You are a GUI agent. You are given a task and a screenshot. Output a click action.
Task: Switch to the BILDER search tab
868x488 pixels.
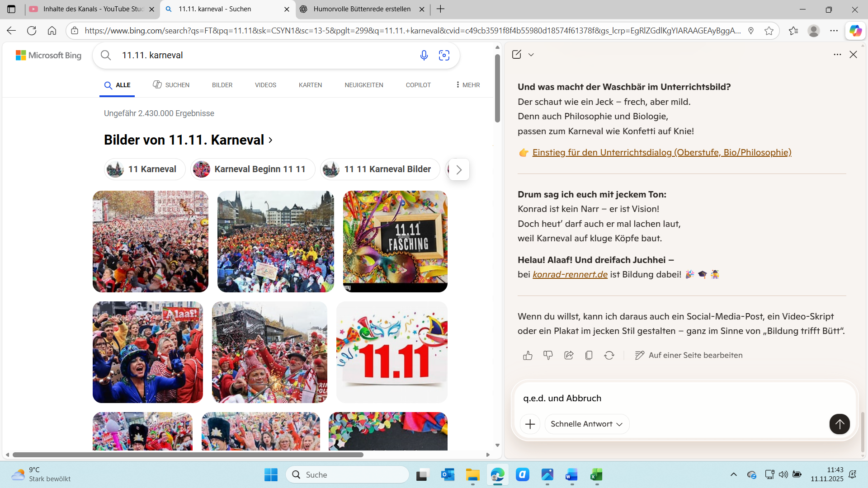click(222, 85)
